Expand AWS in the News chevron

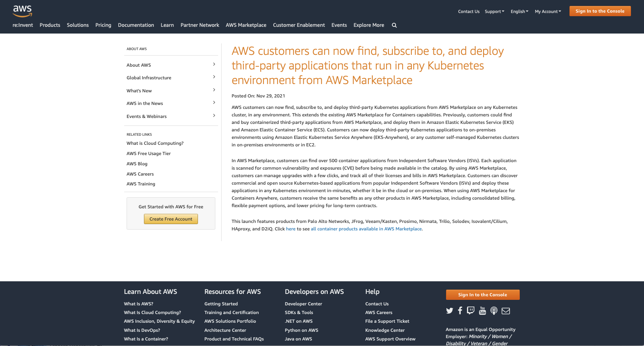point(214,103)
